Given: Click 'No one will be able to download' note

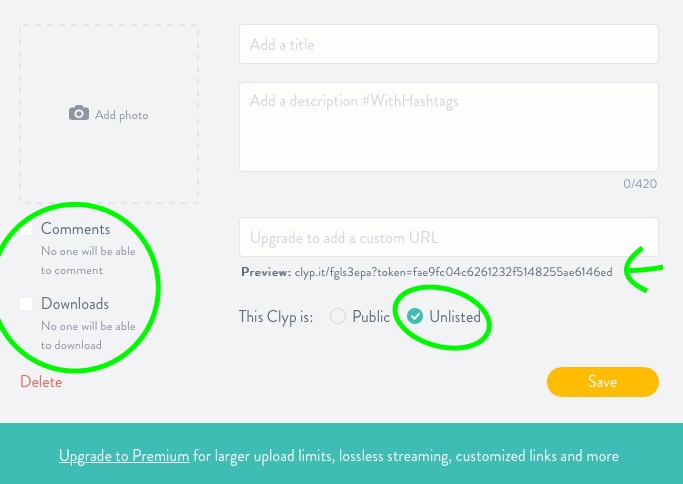Looking at the screenshot, I should pos(88,335).
